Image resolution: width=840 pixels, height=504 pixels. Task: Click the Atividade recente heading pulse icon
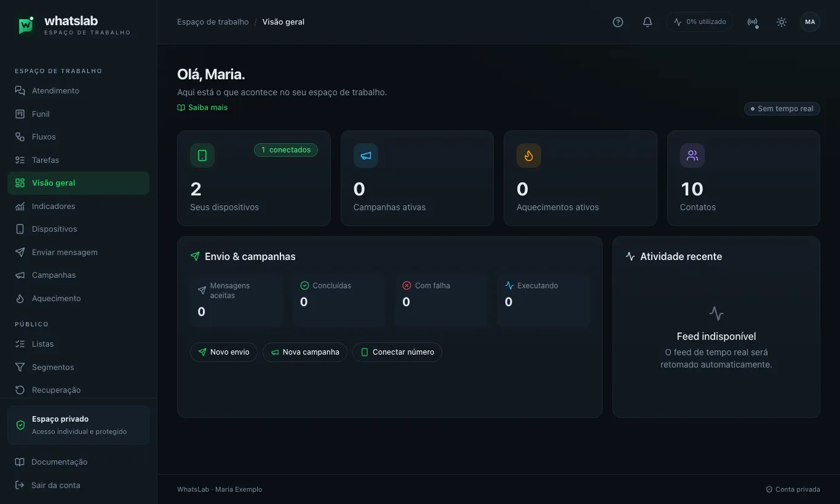(x=630, y=256)
